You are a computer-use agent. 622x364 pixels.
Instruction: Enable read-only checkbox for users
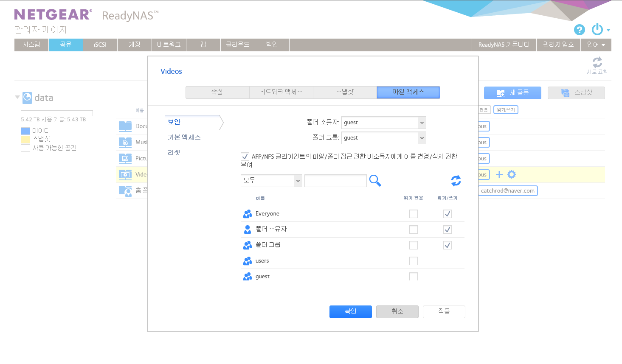[x=414, y=261]
